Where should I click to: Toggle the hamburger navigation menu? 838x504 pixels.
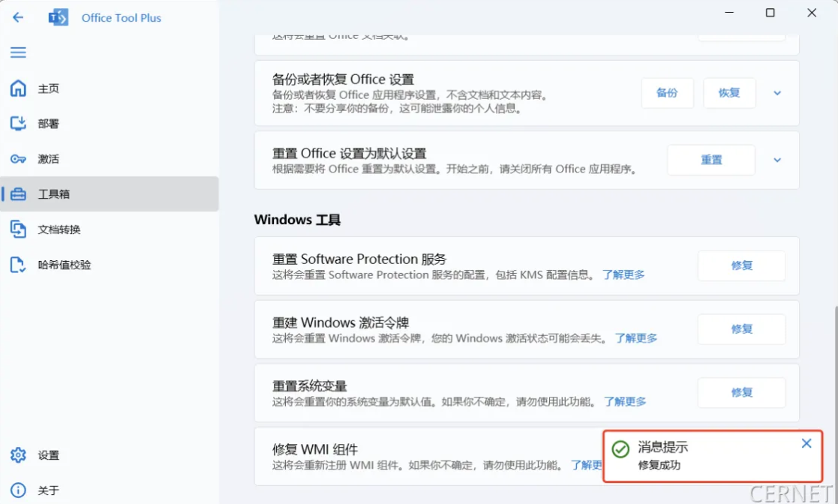(18, 52)
